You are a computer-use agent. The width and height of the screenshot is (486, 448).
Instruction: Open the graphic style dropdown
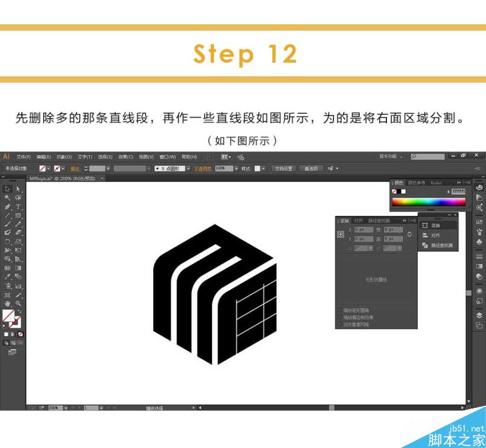tap(263, 168)
